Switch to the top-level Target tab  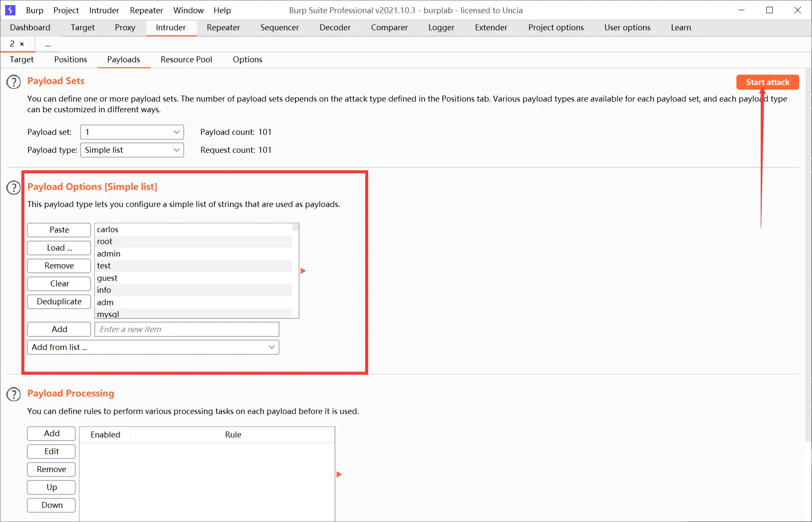click(x=83, y=28)
